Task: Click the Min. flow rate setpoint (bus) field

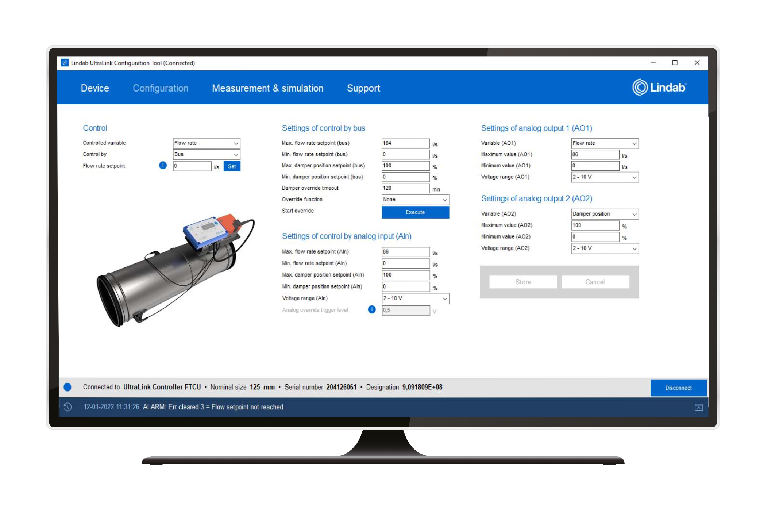Action: (x=405, y=154)
